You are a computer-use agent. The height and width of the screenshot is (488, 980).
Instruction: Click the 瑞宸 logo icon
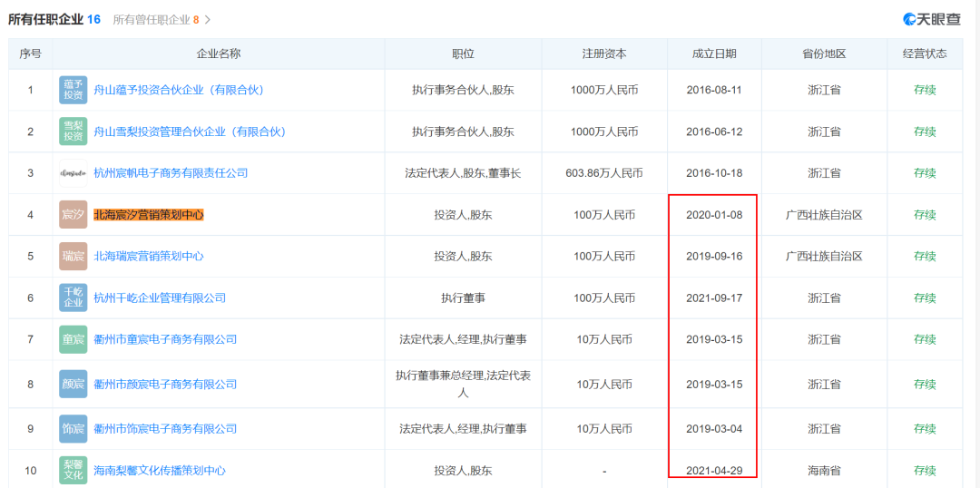73,257
